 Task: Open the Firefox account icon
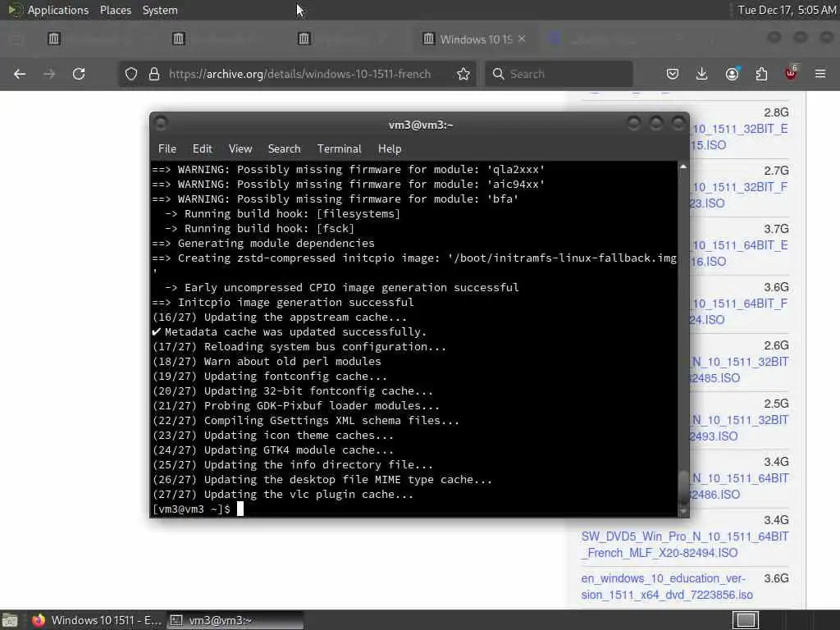click(x=732, y=74)
